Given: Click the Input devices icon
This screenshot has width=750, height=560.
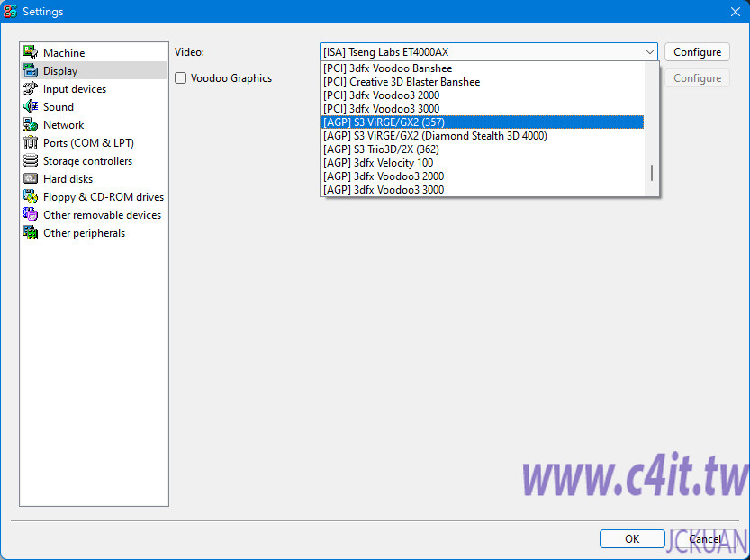Looking at the screenshot, I should (31, 88).
